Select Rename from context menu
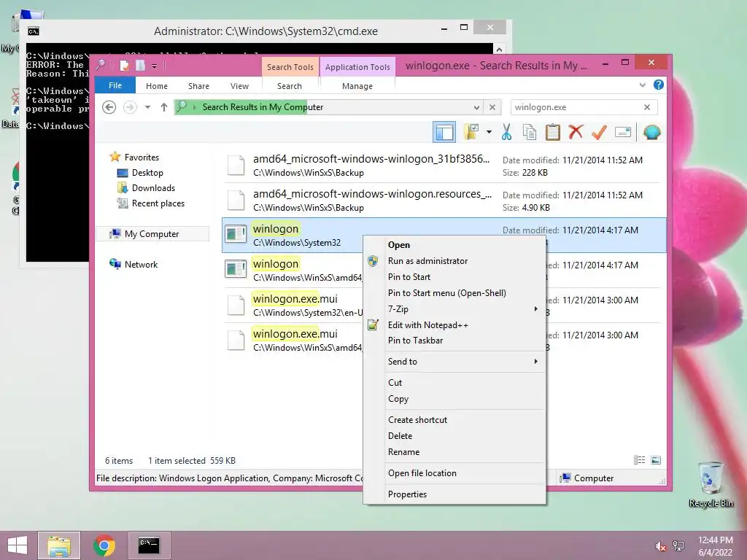The image size is (747, 560). tap(455, 452)
